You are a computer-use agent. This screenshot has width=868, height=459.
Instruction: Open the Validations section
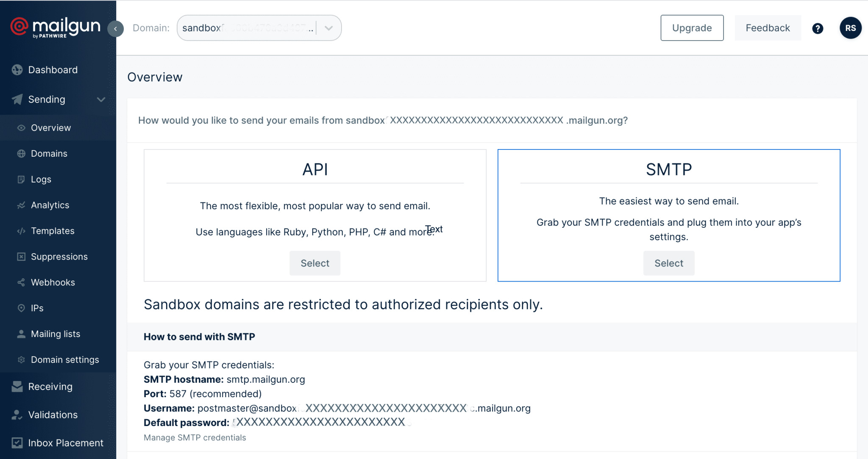tap(53, 415)
